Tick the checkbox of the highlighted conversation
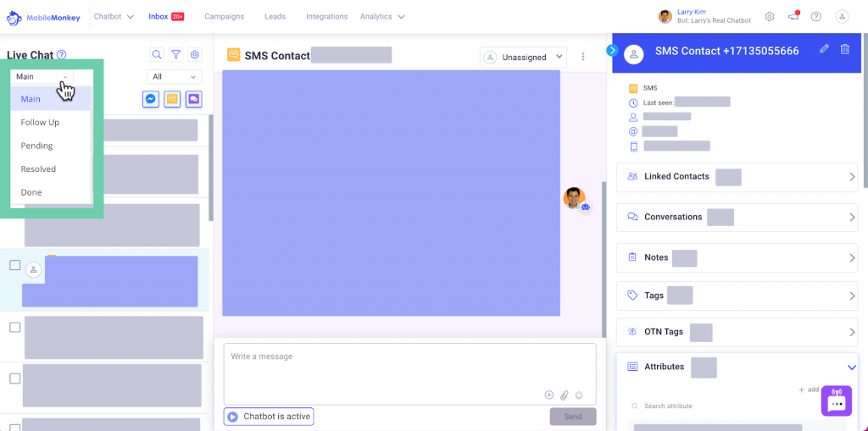 click(x=15, y=265)
